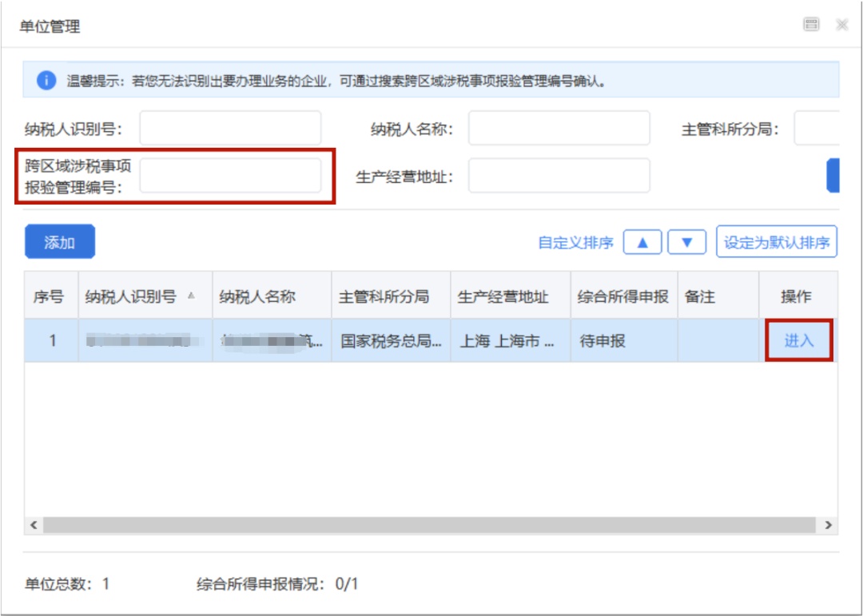Screen dimensions: 863x616
Task: Click the blue info icon in the tip banner
Action: pyautogui.click(x=46, y=81)
